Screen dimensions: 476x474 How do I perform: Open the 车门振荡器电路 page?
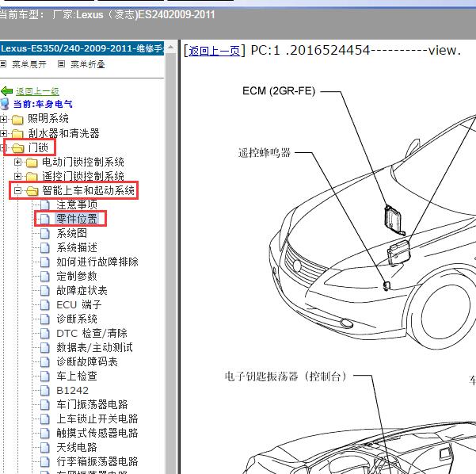point(93,404)
